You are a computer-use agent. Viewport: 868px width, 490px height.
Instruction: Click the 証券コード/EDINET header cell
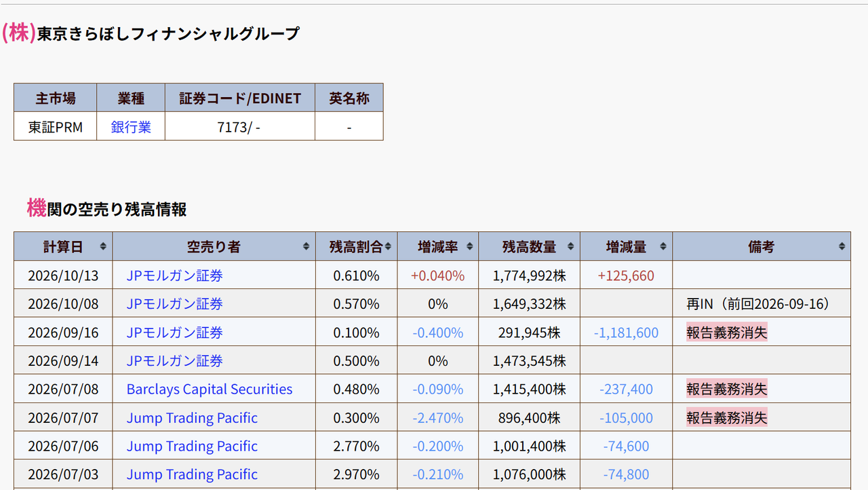point(240,98)
